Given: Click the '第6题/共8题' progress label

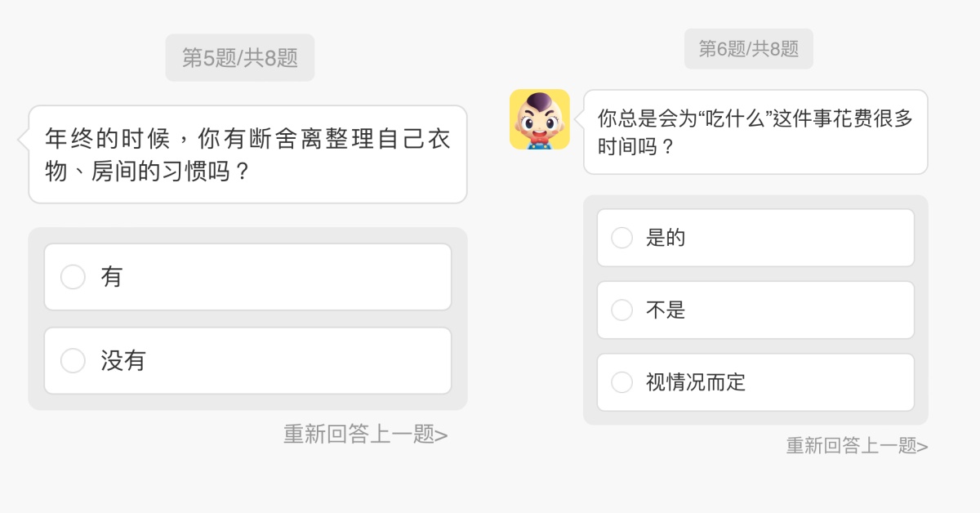Looking at the screenshot, I should [x=748, y=49].
